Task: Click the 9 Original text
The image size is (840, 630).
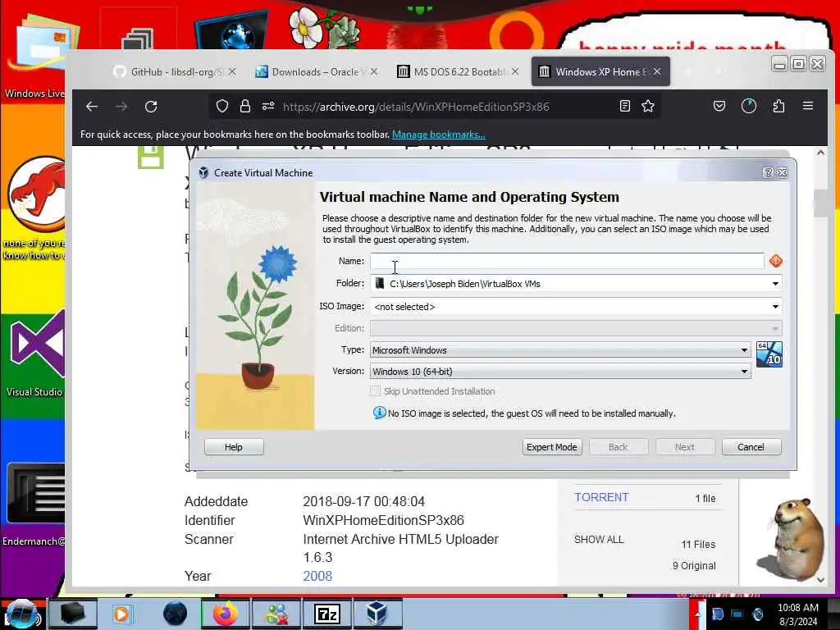Action: (694, 566)
